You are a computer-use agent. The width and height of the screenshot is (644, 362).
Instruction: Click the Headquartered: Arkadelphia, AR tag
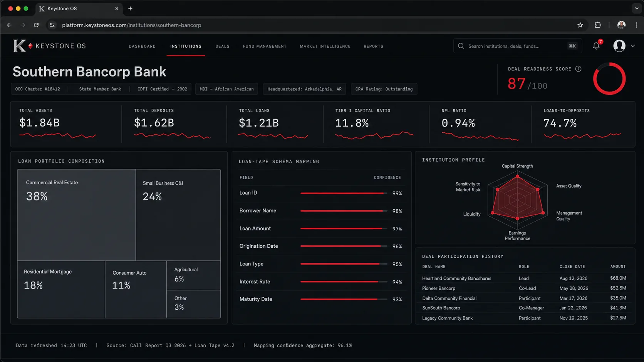coord(304,89)
